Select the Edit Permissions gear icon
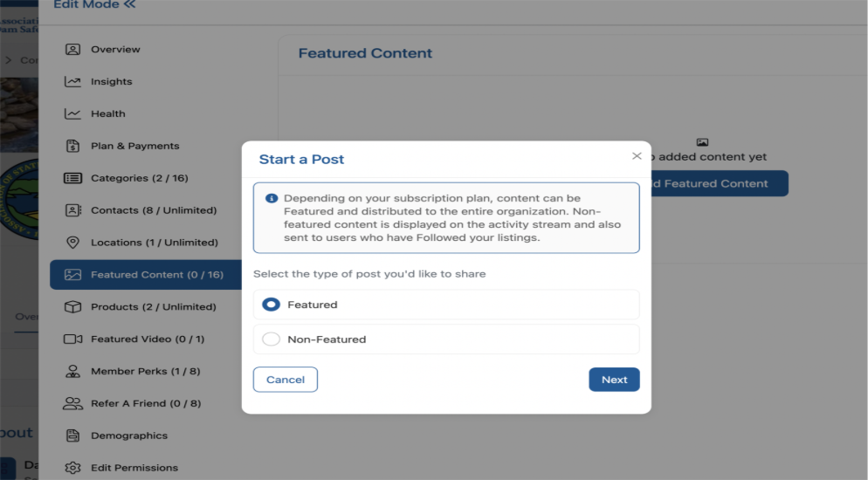The image size is (868, 480). point(73,468)
